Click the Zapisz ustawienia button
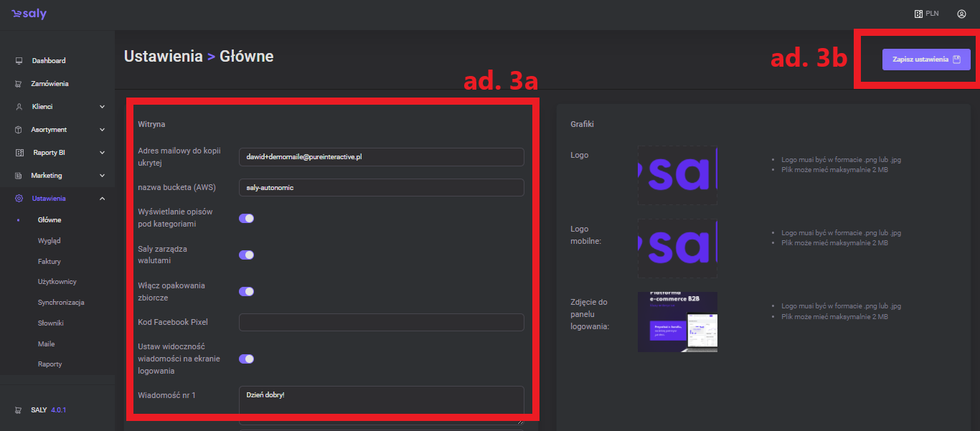The height and width of the screenshot is (431, 980). (x=925, y=60)
